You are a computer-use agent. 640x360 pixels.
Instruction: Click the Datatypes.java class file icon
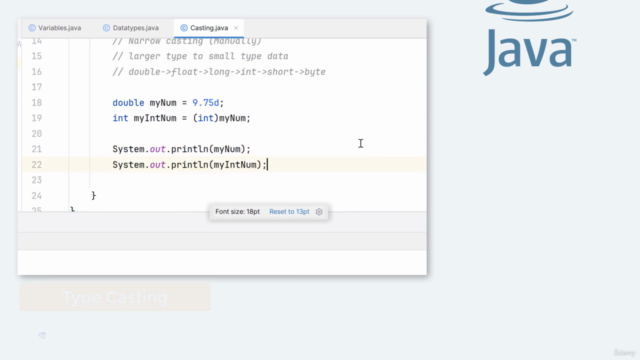click(x=106, y=28)
